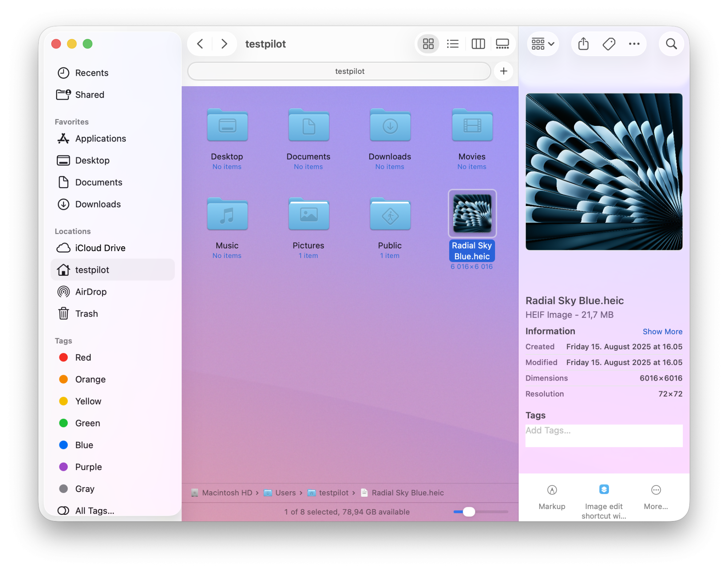Image resolution: width=728 pixels, height=572 pixels.
Task: Switch to list view
Action: (452, 44)
